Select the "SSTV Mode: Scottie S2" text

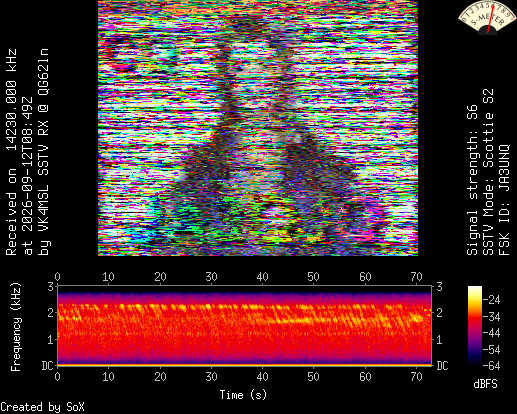pyautogui.click(x=488, y=172)
